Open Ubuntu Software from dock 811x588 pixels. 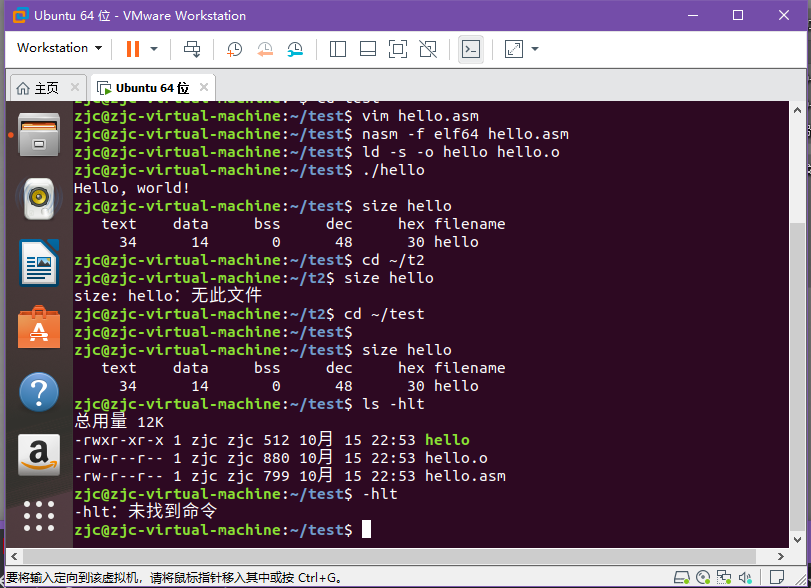click(39, 328)
